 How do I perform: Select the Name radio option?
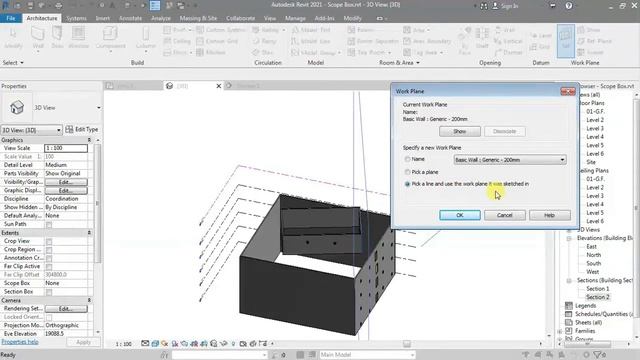[407, 159]
